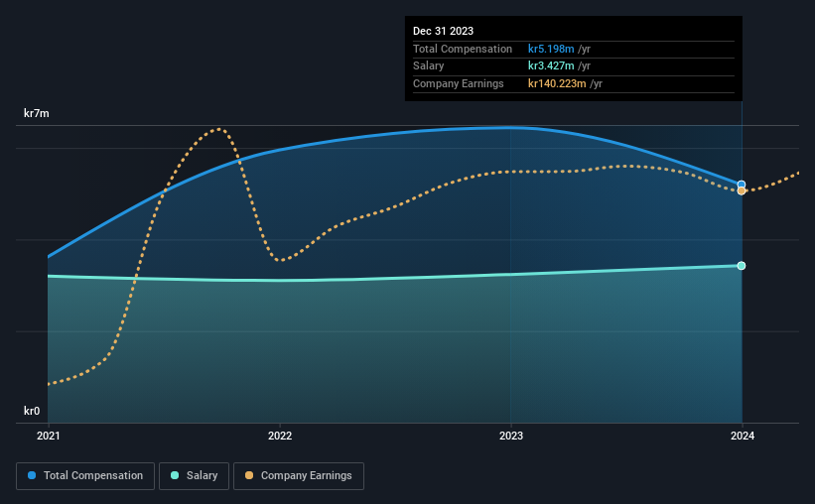Click the orange dot in Company Earnings legend
This screenshot has width=815, height=504.
click(x=249, y=475)
